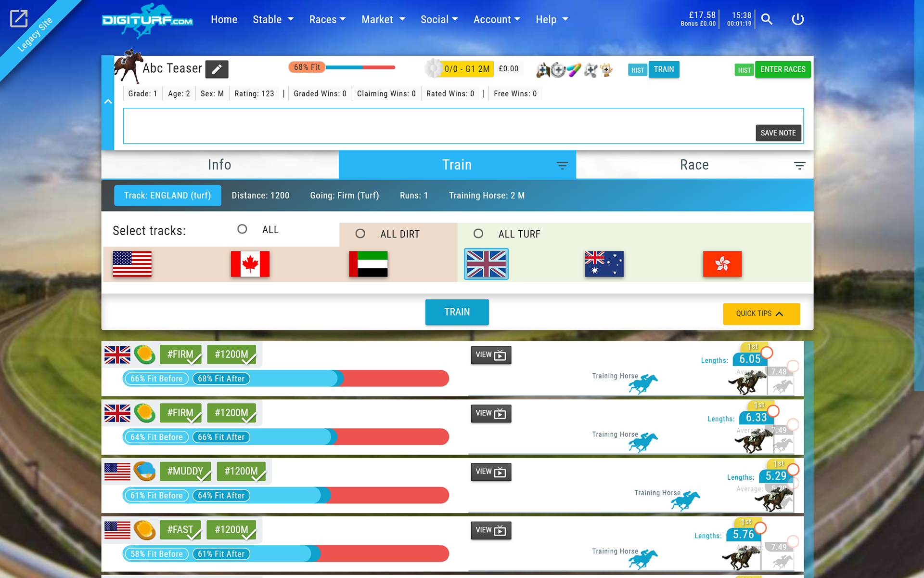Toggle the faded circle next to 7.48 average
This screenshot has width=924, height=578.
[793, 366]
